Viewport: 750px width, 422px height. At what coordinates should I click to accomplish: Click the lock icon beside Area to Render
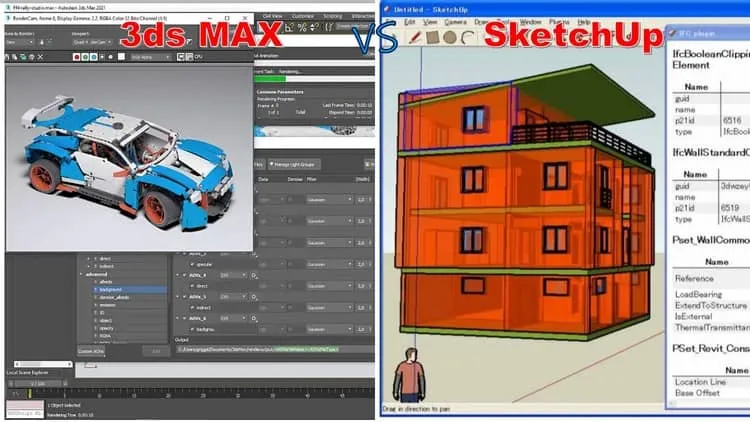(x=42, y=42)
